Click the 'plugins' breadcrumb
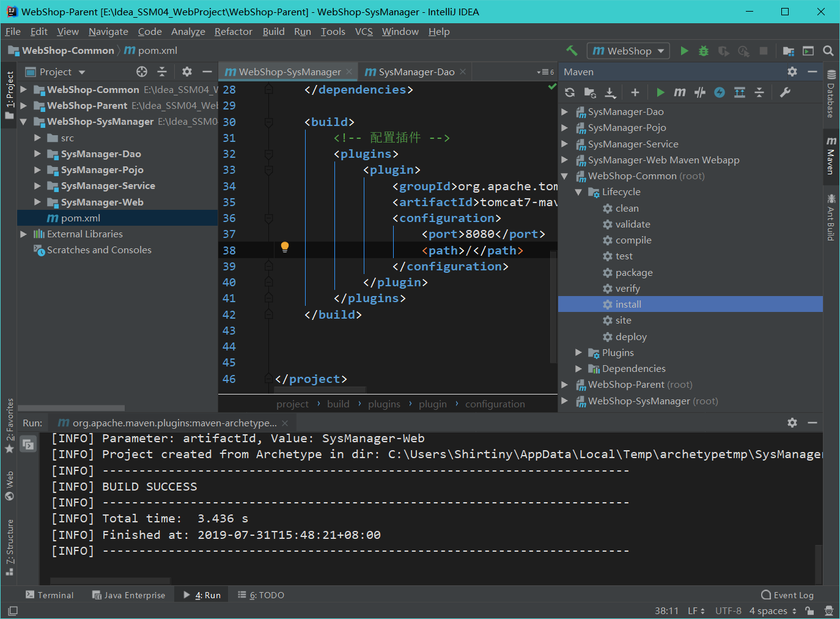This screenshot has height=619, width=840. (384, 404)
